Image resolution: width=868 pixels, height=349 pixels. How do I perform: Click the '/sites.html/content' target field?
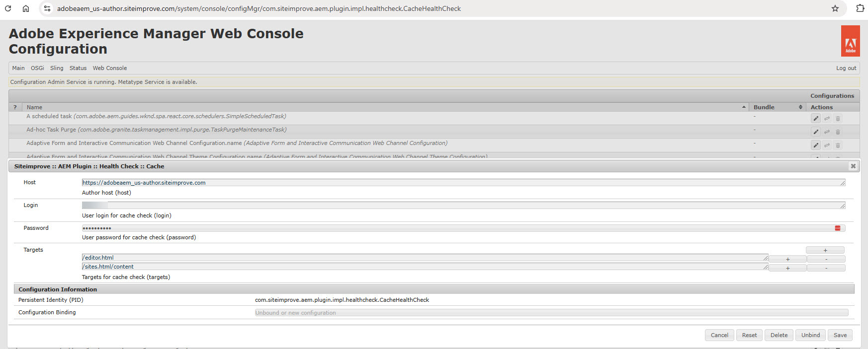pos(425,267)
